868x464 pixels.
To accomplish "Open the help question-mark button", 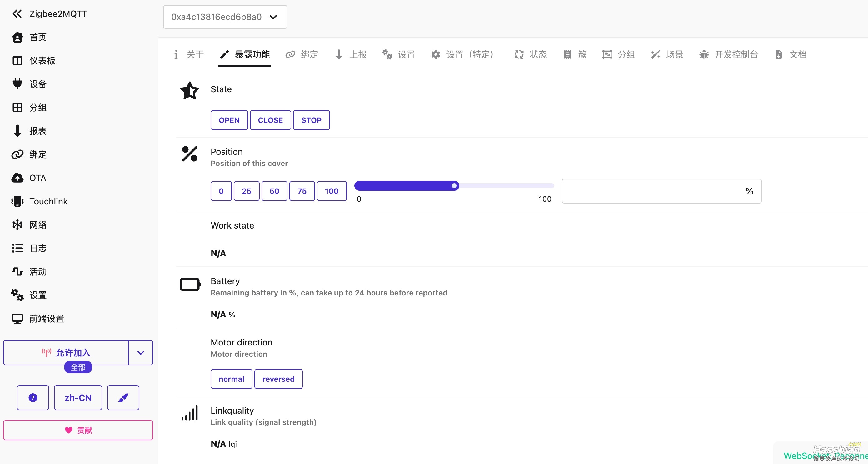I will [33, 398].
